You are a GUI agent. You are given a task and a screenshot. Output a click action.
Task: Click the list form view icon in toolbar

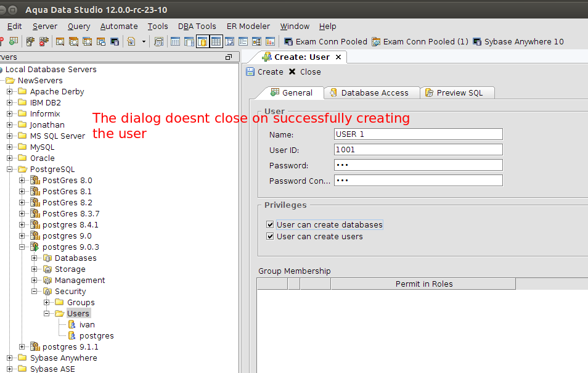coord(243,41)
